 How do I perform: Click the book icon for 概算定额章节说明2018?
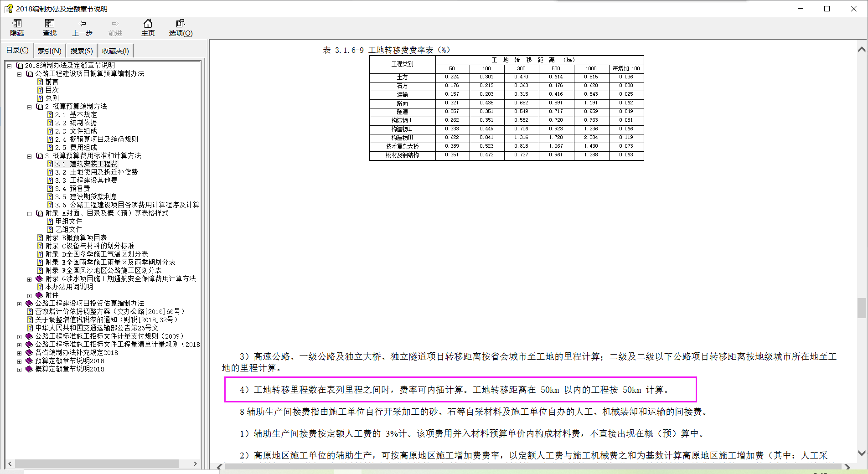coord(29,369)
